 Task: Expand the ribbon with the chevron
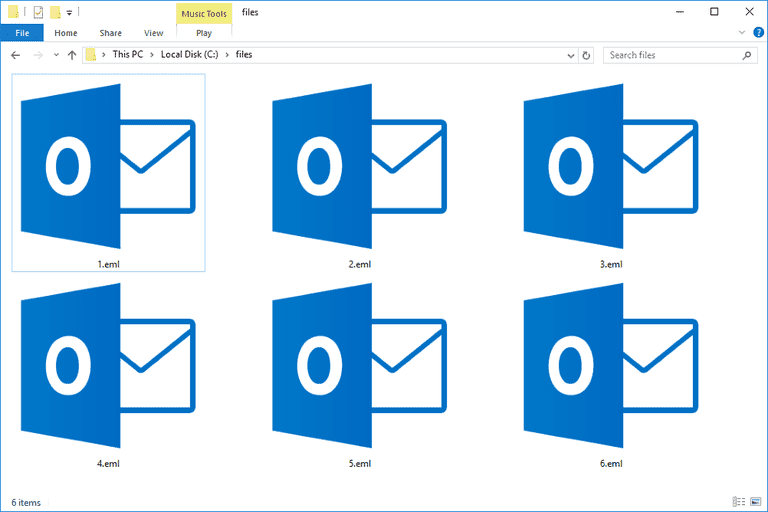[x=741, y=33]
